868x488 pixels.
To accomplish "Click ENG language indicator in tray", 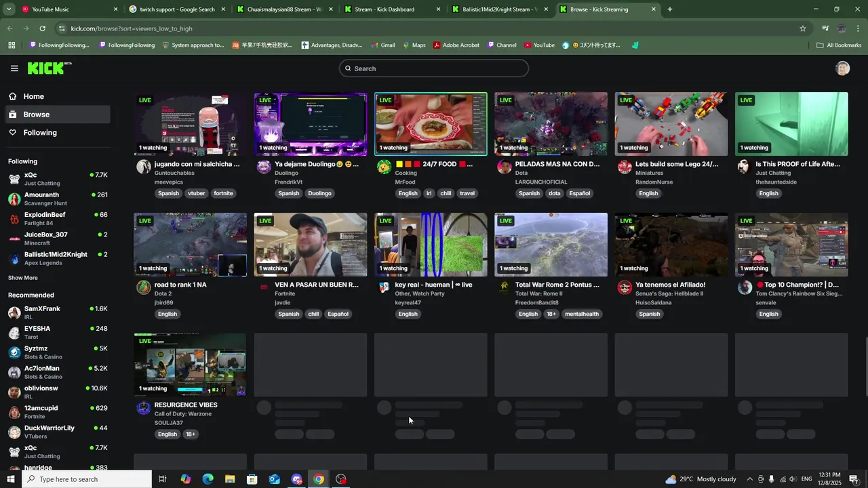I will pyautogui.click(x=807, y=479).
